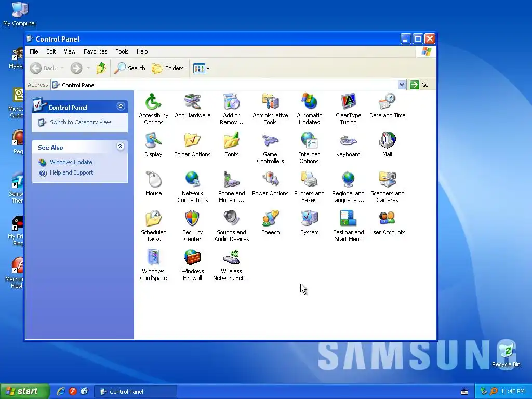The height and width of the screenshot is (399, 532).
Task: Open the Edit menu
Action: pyautogui.click(x=51, y=51)
